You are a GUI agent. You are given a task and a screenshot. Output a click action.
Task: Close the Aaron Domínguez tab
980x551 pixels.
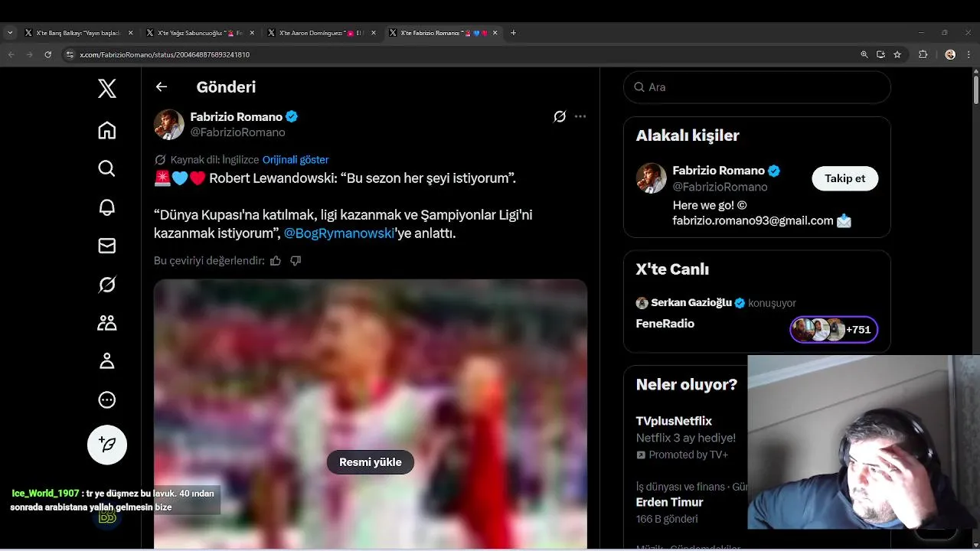point(374,33)
